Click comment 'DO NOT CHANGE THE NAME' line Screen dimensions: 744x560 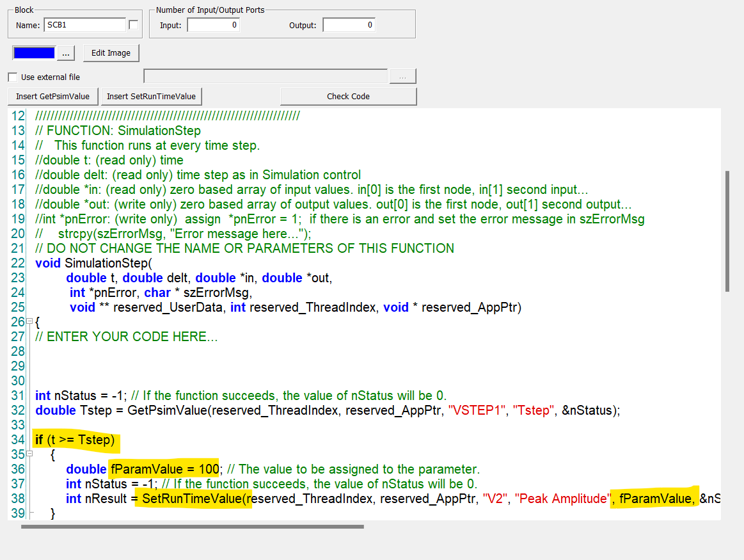(x=244, y=248)
